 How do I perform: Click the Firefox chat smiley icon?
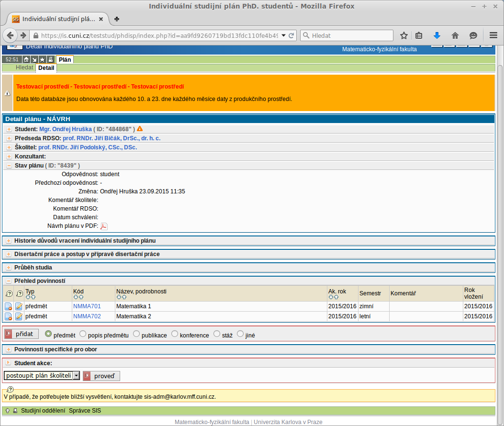473,35
